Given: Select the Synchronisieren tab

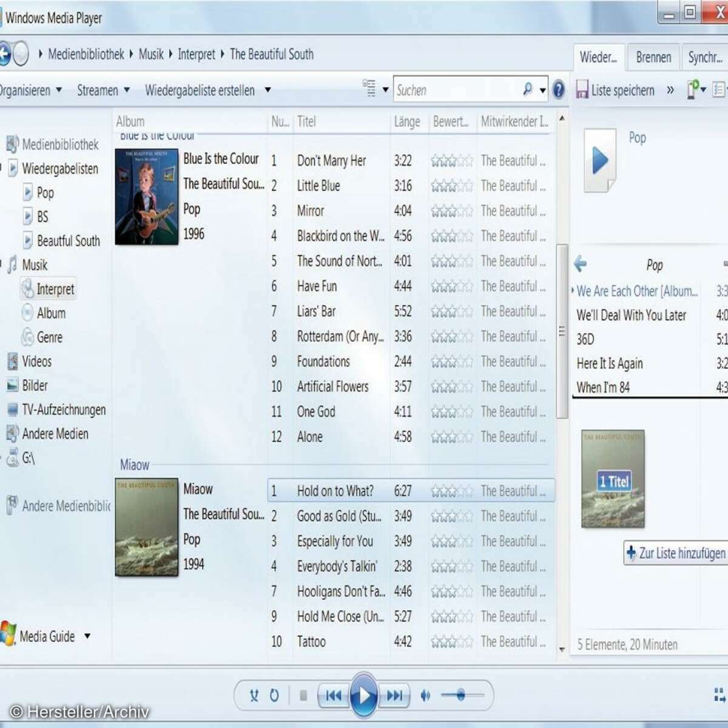Looking at the screenshot, I should click(706, 57).
